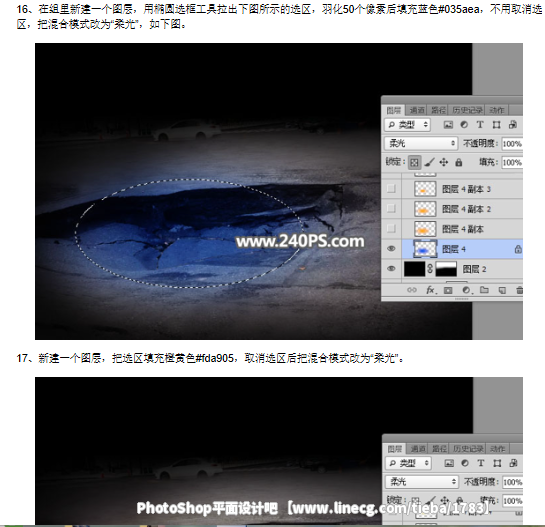Hide 图层 4 using its eye icon

(391, 249)
